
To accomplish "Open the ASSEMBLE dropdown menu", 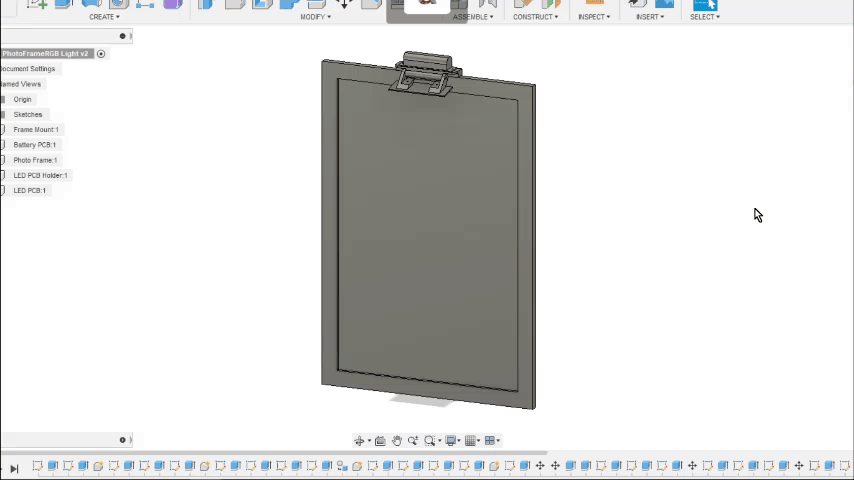I will coord(473,17).
